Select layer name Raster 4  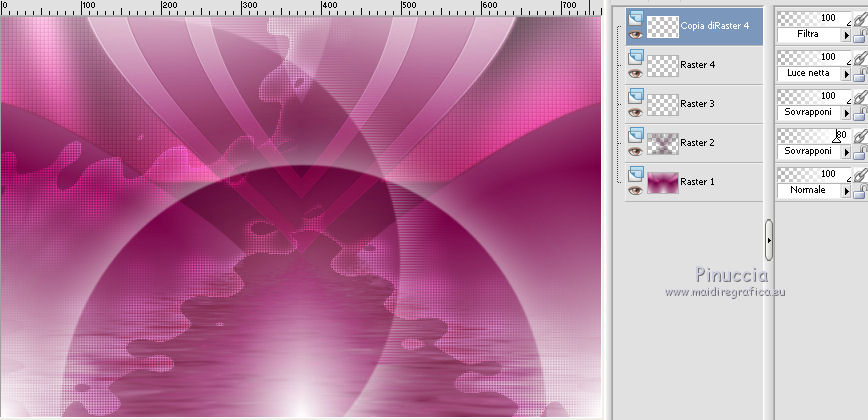[x=698, y=65]
